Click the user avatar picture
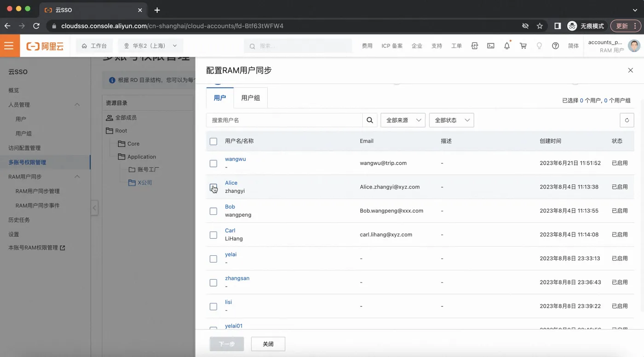The width and height of the screenshot is (644, 357). tap(634, 46)
